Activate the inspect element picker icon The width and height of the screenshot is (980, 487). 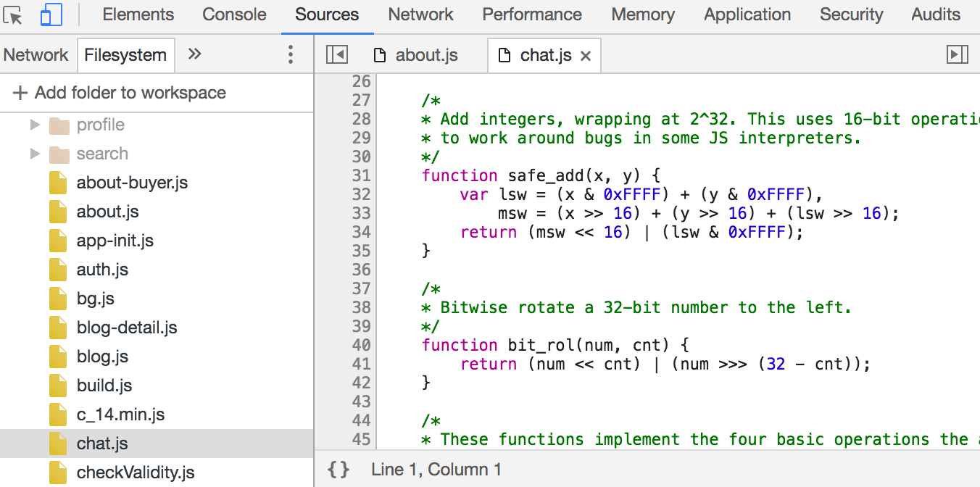pyautogui.click(x=14, y=14)
